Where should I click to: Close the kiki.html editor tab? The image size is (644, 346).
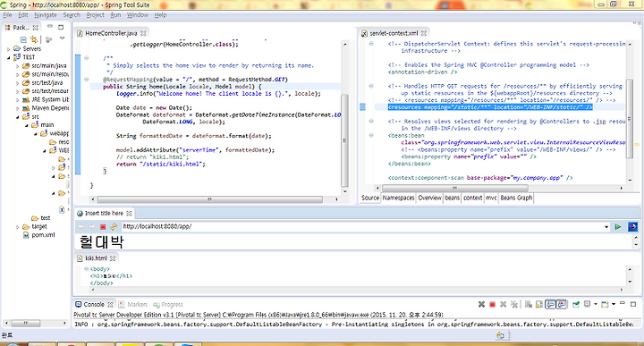point(113,258)
